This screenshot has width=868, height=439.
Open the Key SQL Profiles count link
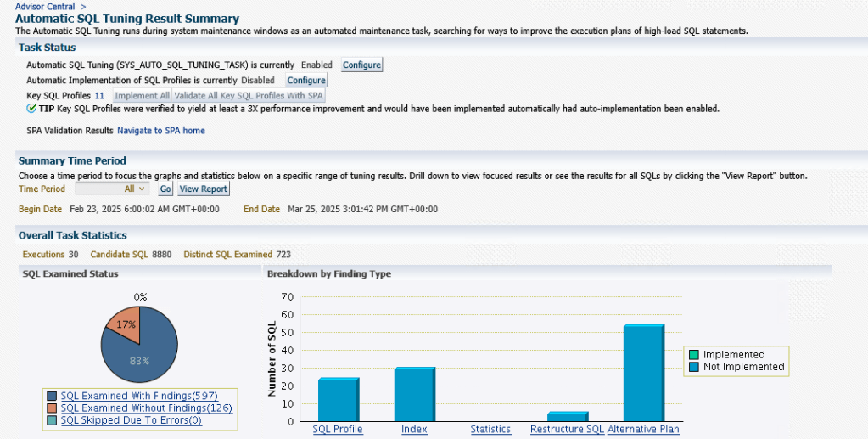click(x=99, y=96)
